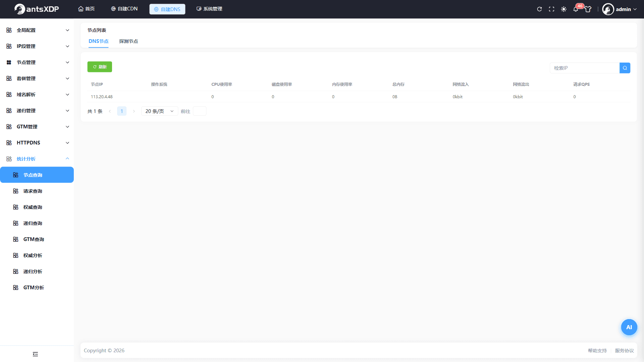The height and width of the screenshot is (362, 644).
Task: Click the blue search icon button
Action: pos(625,68)
